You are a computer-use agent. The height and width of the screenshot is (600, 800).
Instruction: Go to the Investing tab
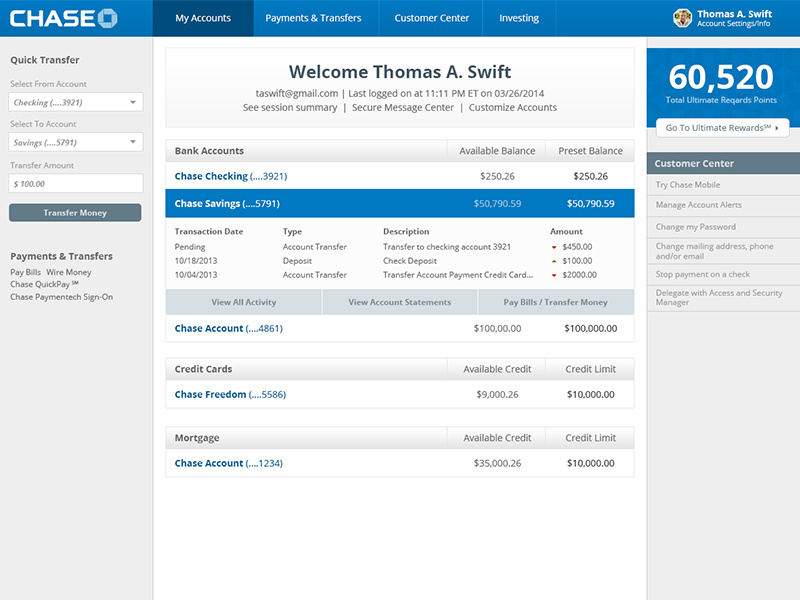pos(519,18)
